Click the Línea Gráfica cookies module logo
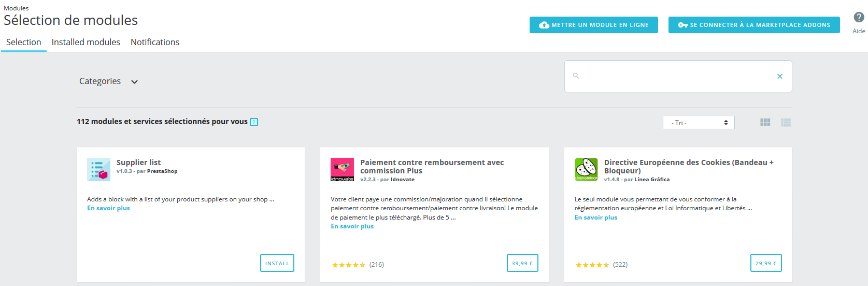The width and height of the screenshot is (868, 286). click(586, 169)
